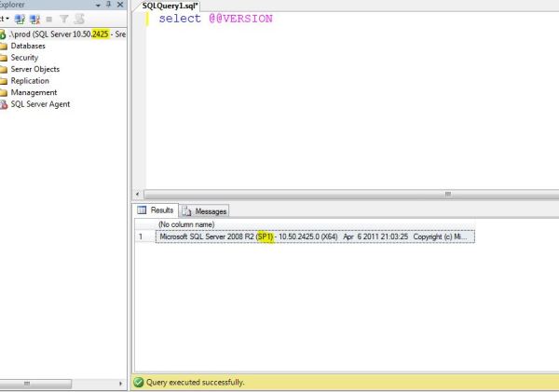Click the Disconnect server icon
The image size is (559, 392).
(36, 20)
